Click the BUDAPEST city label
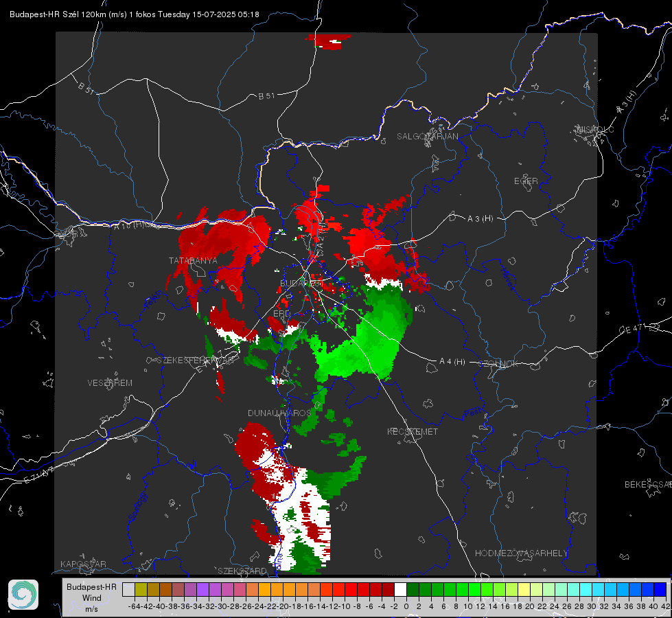Screen dimensions: 672x618 pyautogui.click(x=301, y=283)
